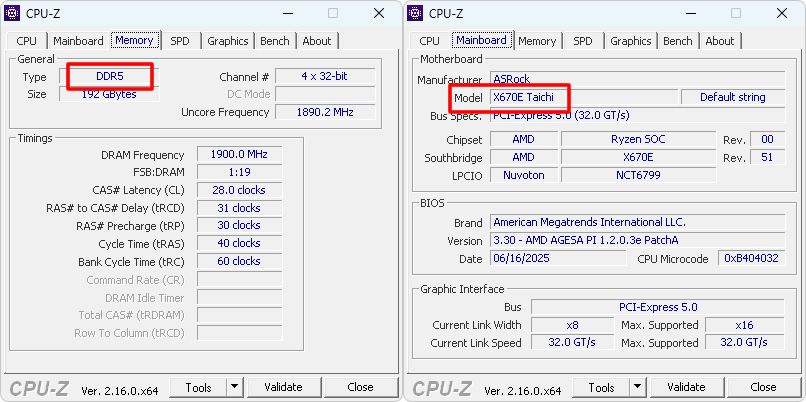806x402 pixels.
Task: Open About tab in right window
Action: tap(720, 41)
